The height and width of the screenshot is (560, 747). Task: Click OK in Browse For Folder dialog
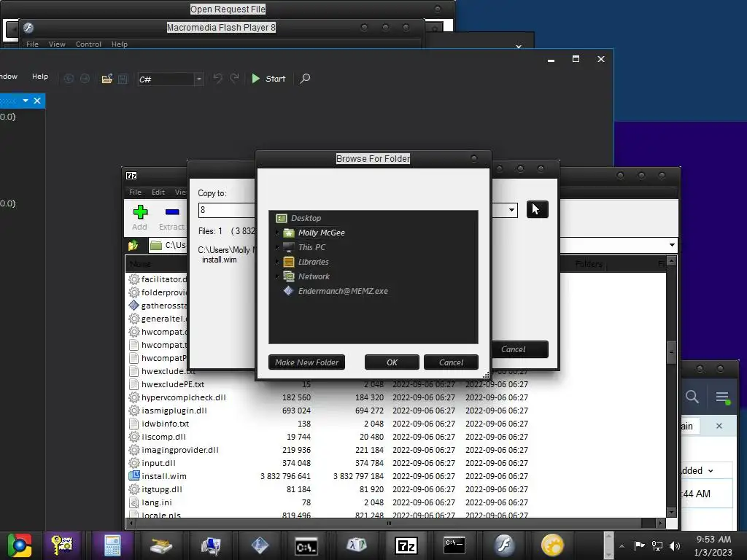392,362
